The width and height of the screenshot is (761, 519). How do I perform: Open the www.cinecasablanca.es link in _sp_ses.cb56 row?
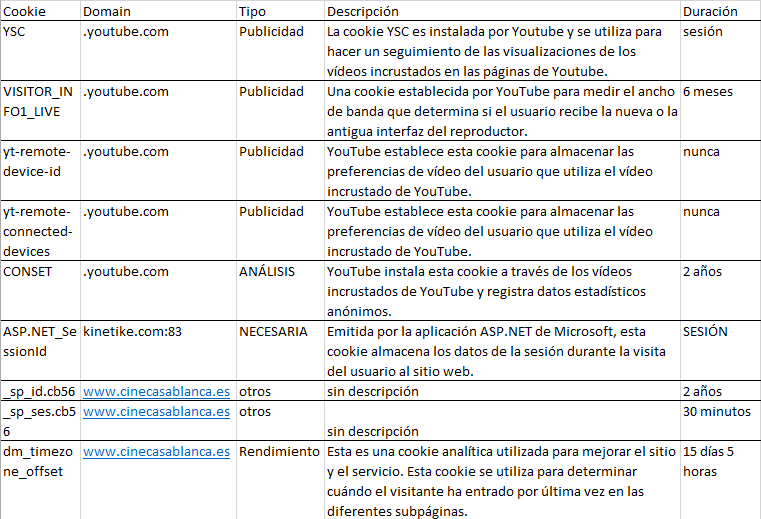pyautogui.click(x=156, y=412)
